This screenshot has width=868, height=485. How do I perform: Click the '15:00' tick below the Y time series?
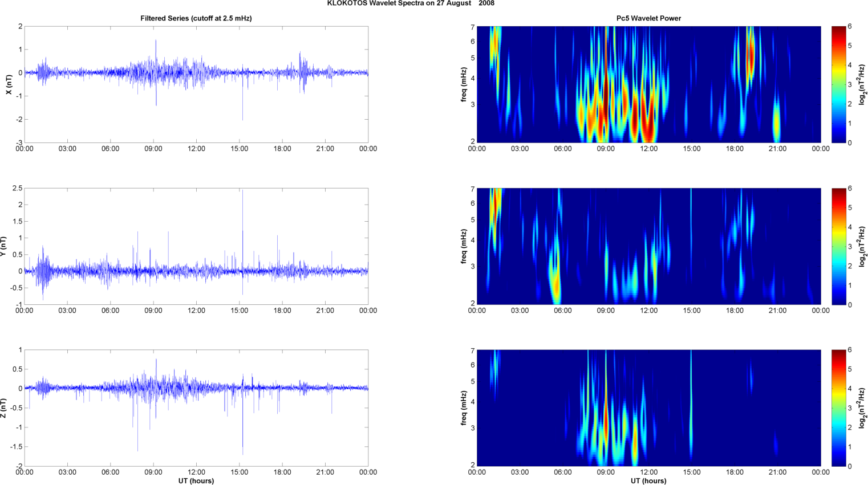pyautogui.click(x=240, y=311)
